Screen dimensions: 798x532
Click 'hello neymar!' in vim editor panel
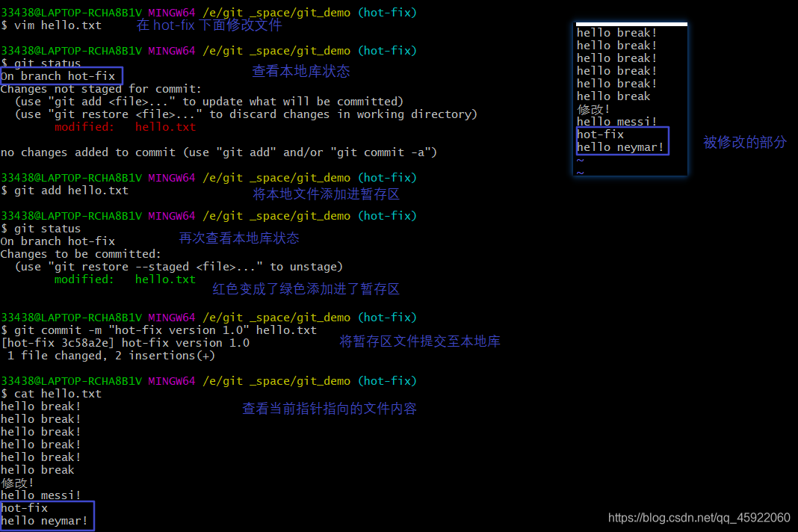620,147
